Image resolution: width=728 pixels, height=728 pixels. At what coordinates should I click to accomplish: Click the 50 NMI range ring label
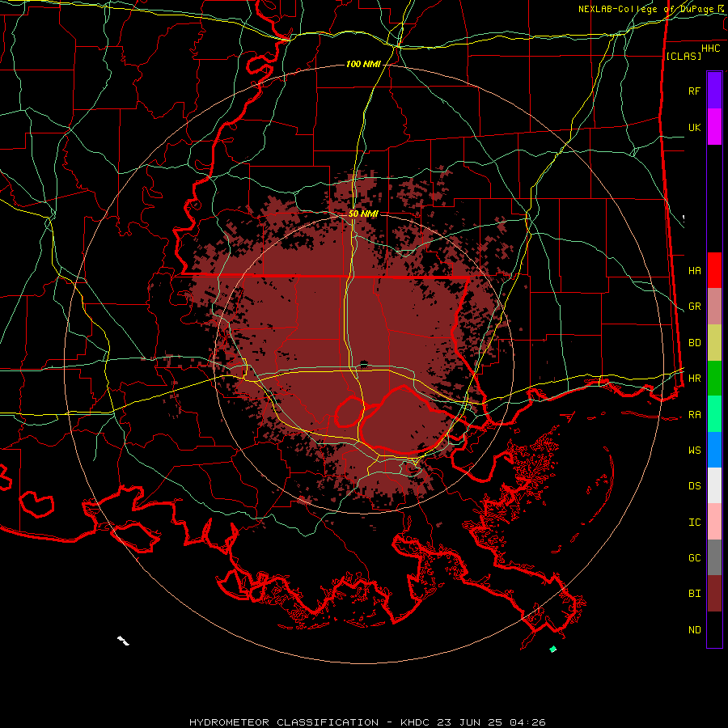363,214
